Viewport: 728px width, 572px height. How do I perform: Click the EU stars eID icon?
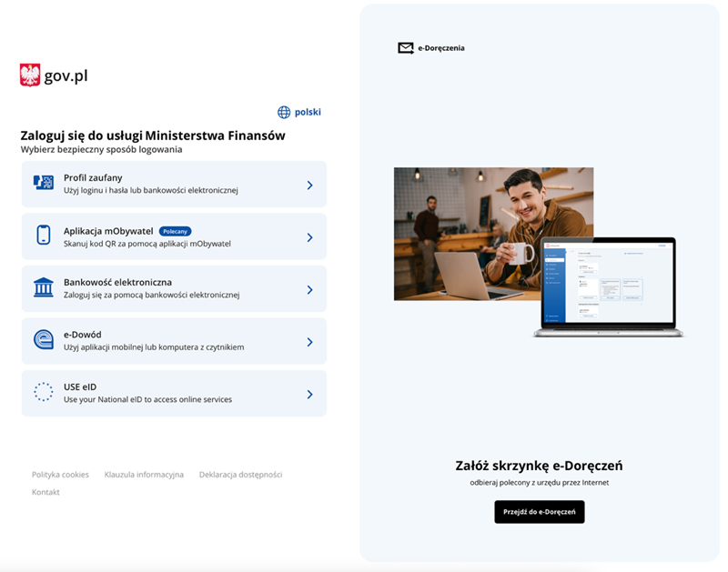[x=43, y=393]
